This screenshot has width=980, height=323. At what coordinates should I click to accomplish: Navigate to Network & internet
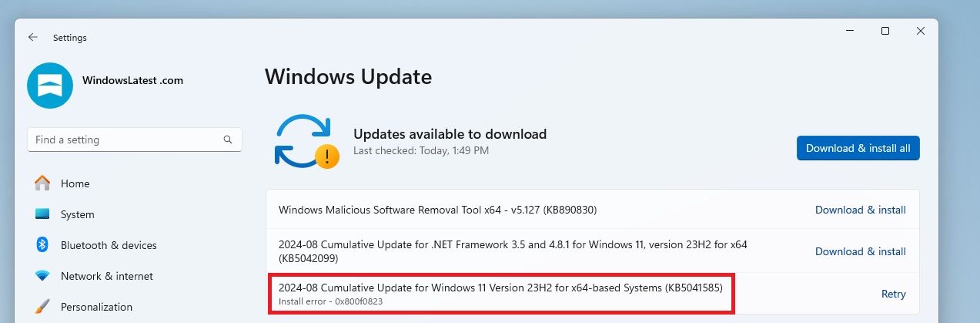[x=106, y=276]
